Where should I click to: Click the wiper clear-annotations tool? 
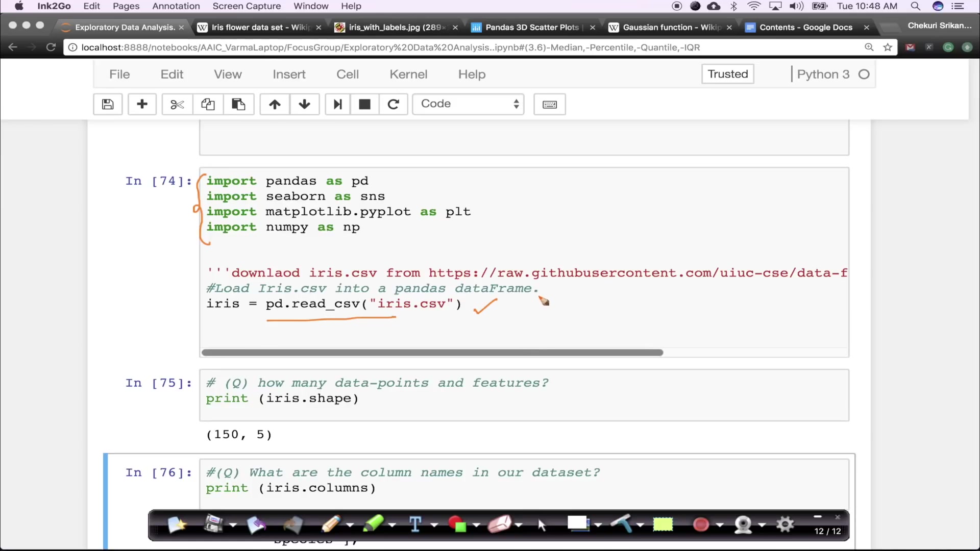621,524
